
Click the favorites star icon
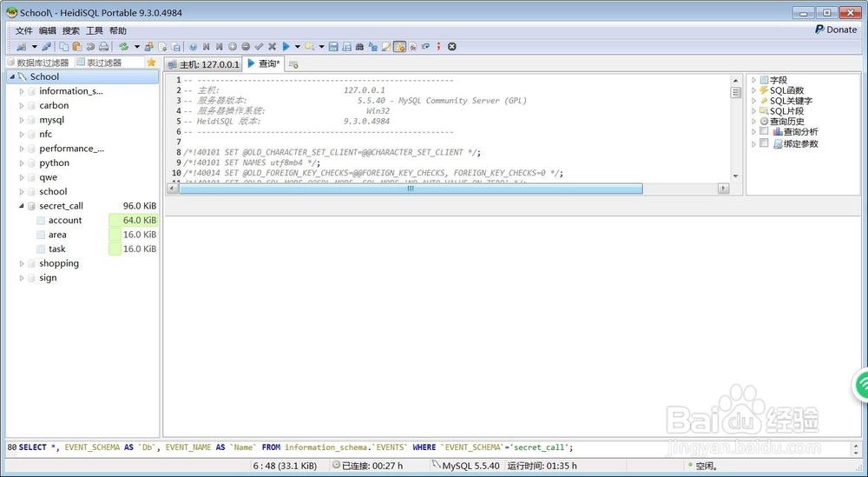point(151,62)
